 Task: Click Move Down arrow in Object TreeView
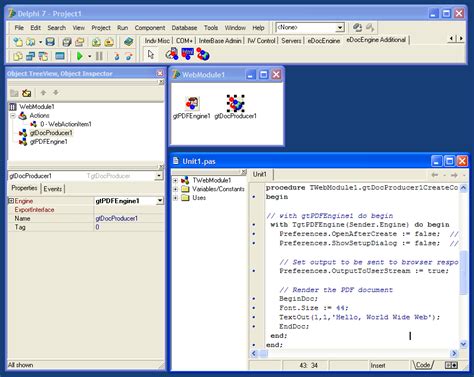pos(56,93)
